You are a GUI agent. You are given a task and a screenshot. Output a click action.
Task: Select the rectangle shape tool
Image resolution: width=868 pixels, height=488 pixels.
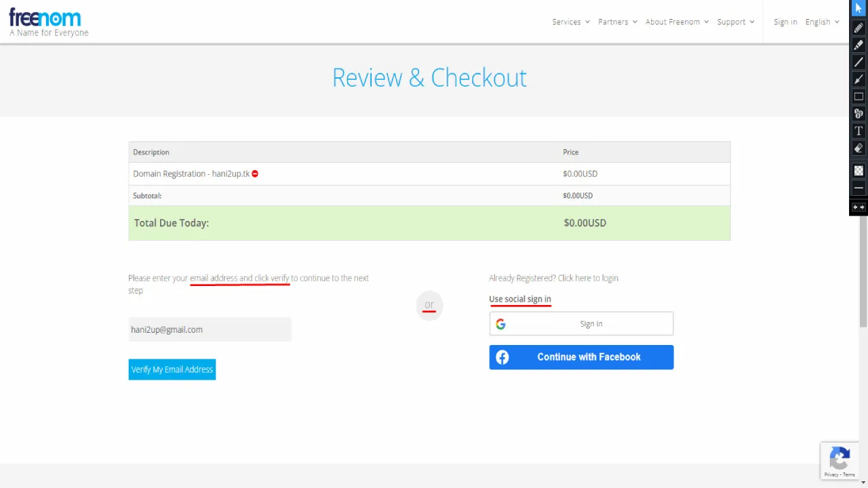[859, 96]
